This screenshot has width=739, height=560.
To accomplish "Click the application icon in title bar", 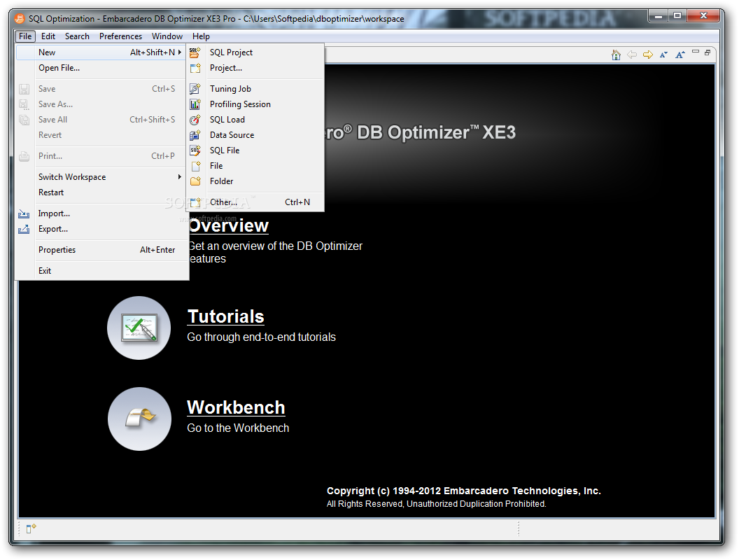I will coord(20,19).
